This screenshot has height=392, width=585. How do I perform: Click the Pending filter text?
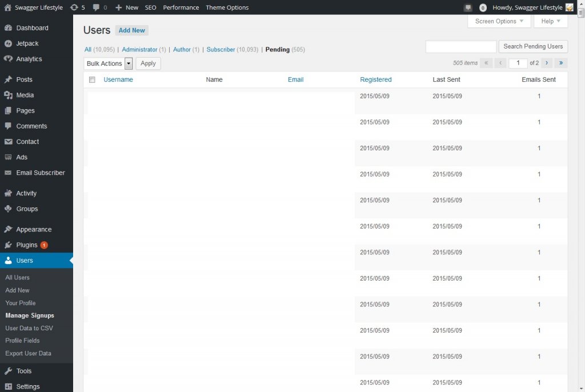[278, 49]
